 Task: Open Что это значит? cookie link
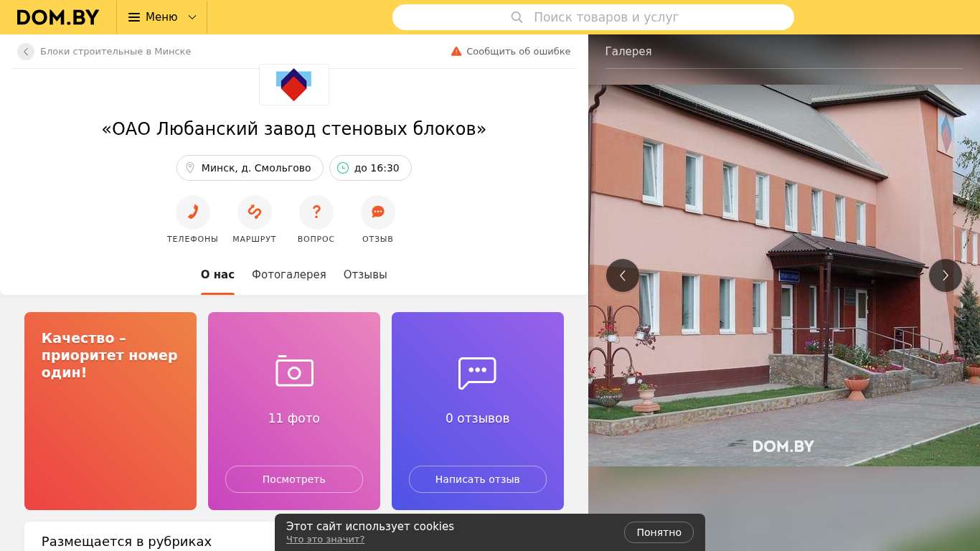[x=325, y=540]
